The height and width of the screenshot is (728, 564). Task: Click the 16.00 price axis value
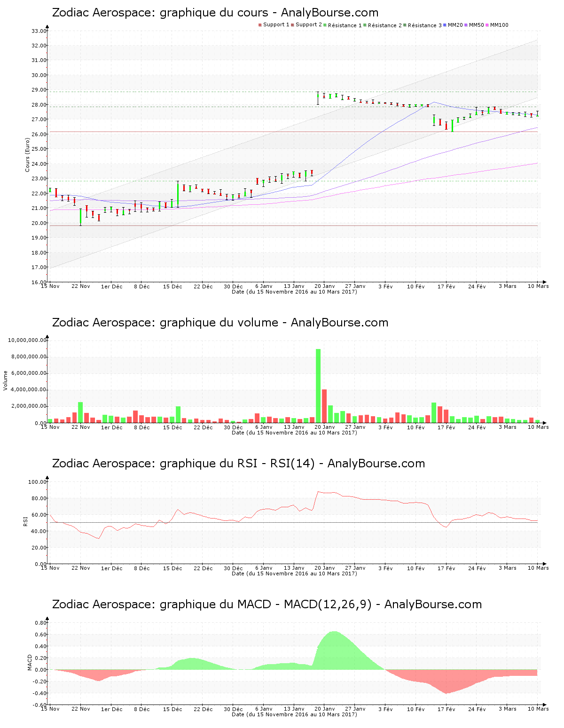(x=39, y=282)
